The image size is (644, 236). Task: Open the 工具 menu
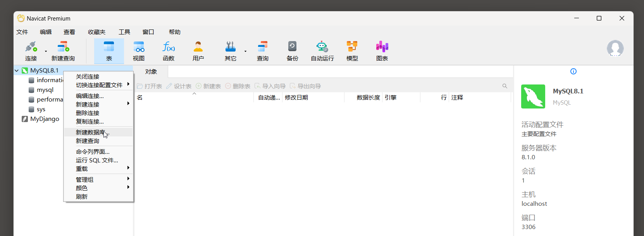coord(124,32)
